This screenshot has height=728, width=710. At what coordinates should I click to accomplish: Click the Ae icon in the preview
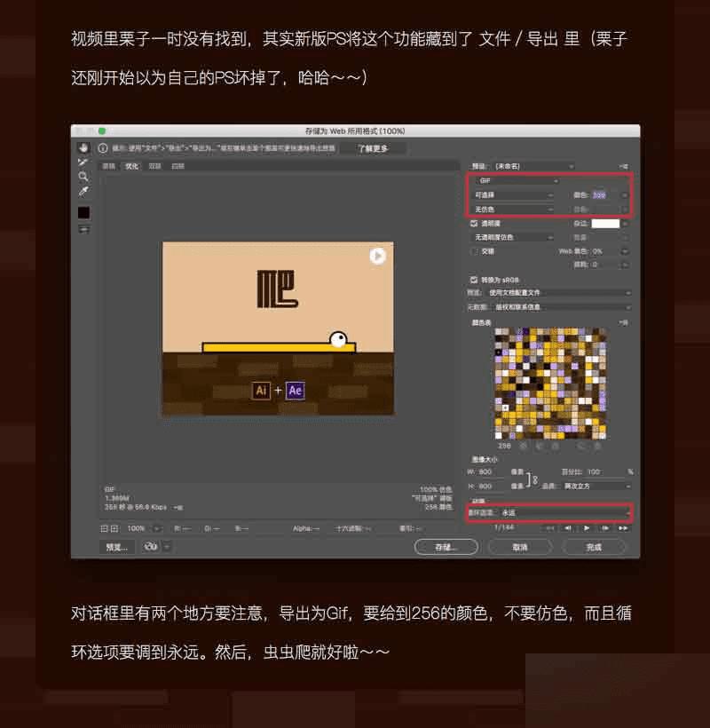pyautogui.click(x=296, y=391)
